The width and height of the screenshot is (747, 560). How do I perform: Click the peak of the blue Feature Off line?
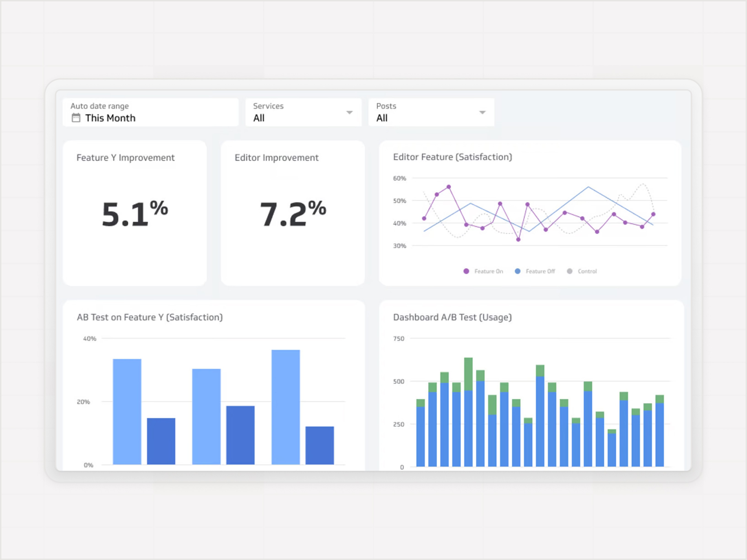tap(588, 187)
